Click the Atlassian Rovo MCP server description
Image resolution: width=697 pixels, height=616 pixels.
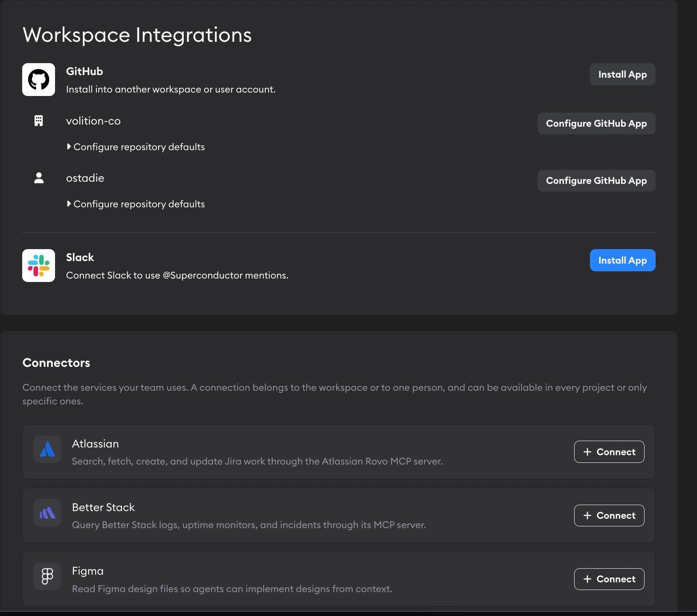[257, 461]
